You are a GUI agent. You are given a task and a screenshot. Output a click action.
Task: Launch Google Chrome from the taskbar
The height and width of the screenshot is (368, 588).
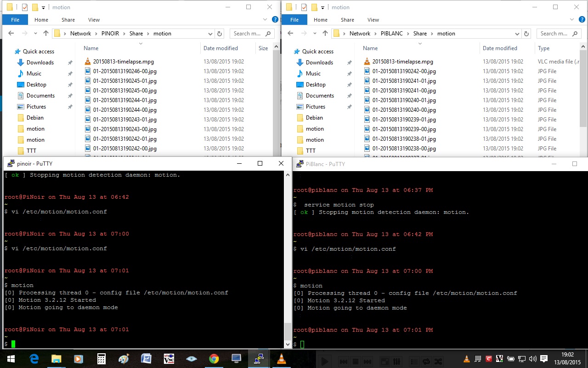click(214, 359)
